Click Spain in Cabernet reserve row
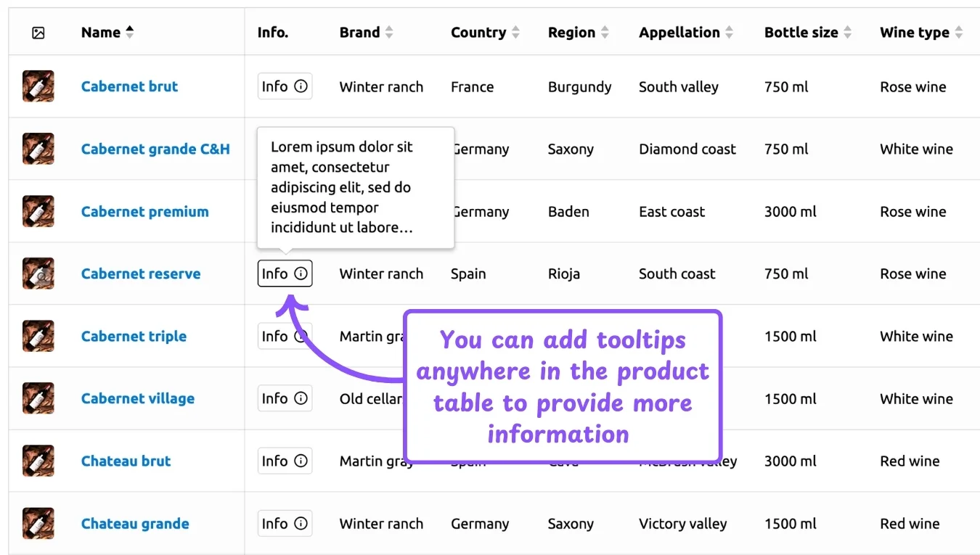Image resolution: width=980 pixels, height=555 pixels. 468,274
